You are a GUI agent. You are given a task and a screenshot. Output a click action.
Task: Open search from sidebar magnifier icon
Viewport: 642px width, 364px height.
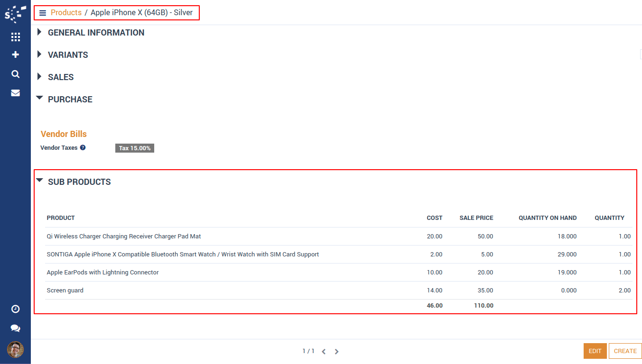[15, 74]
